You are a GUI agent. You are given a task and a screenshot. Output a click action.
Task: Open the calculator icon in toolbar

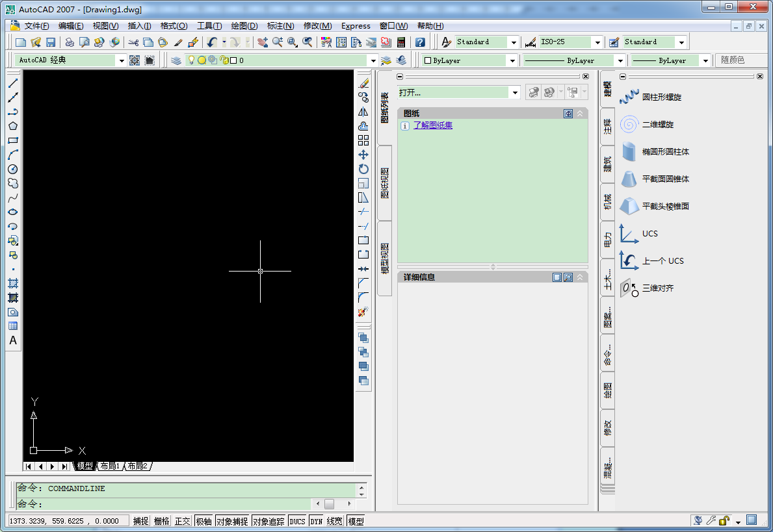pos(401,42)
